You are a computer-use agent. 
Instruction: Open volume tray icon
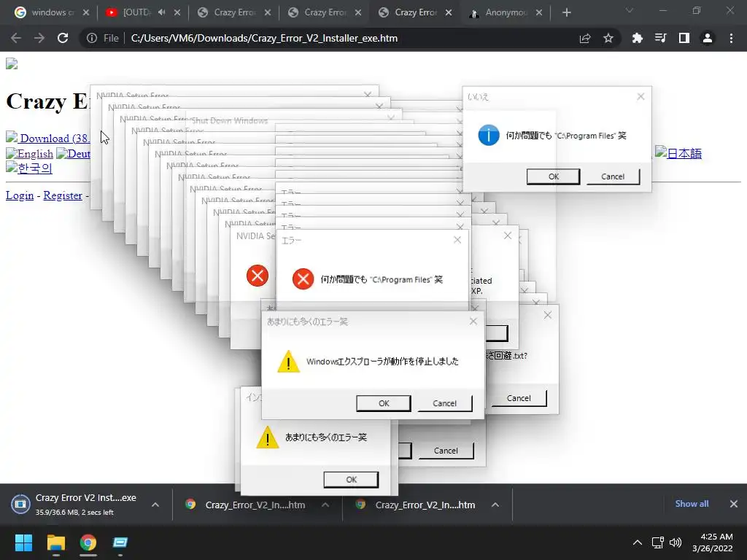[675, 542]
